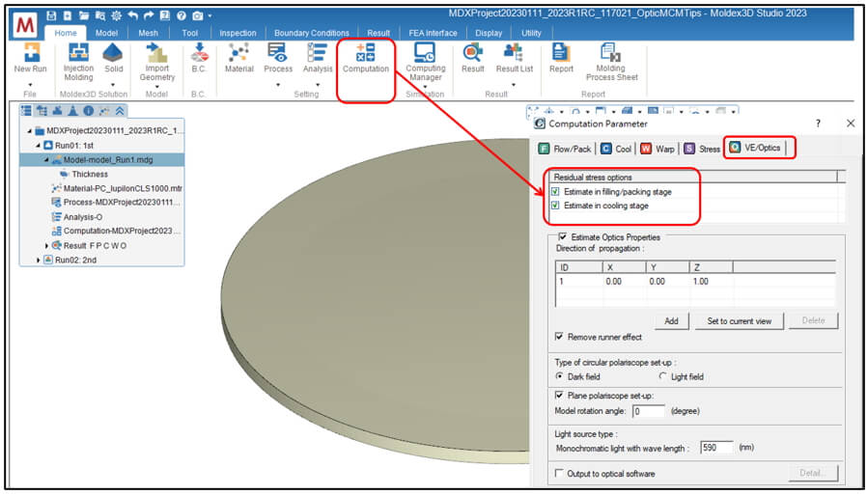Expand the Run02: 2nd tree node
This screenshot has width=868, height=495.
point(39,260)
